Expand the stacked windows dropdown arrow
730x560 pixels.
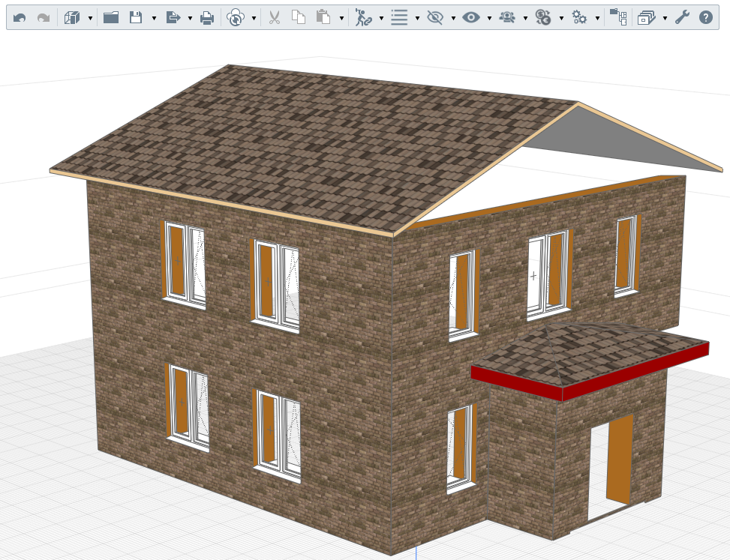pos(665,18)
